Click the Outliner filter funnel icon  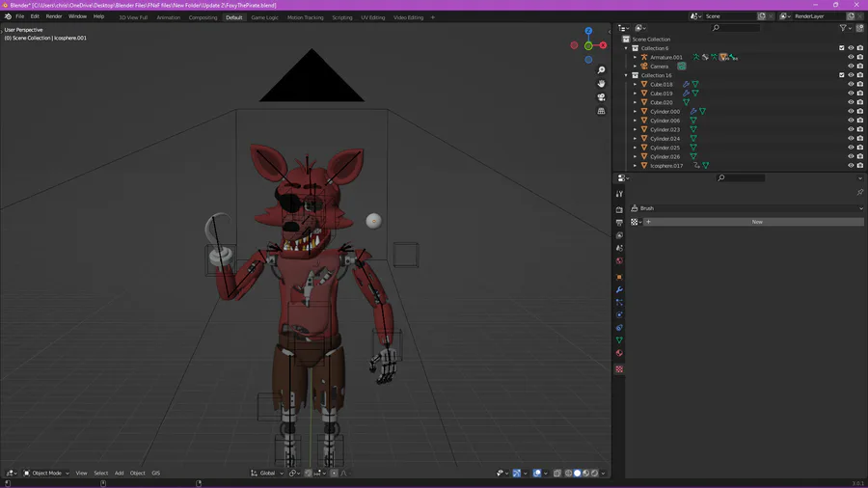(843, 28)
